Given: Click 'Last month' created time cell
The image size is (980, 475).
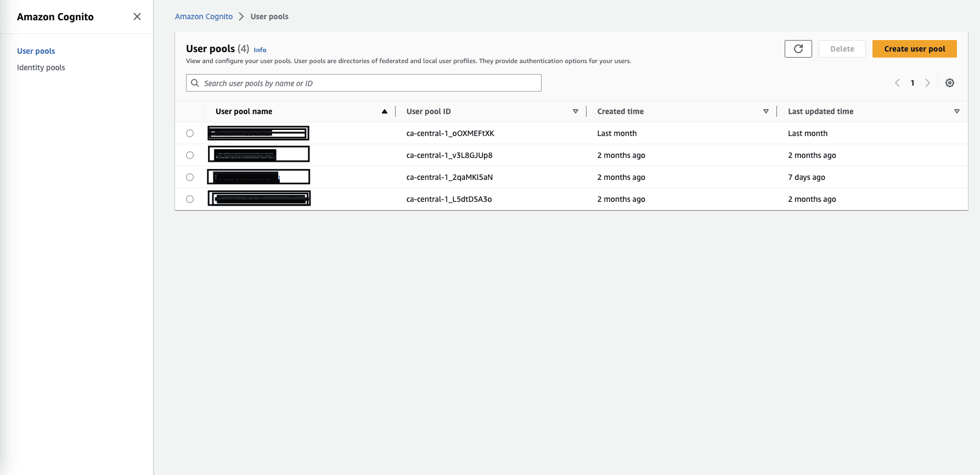Looking at the screenshot, I should (x=617, y=133).
